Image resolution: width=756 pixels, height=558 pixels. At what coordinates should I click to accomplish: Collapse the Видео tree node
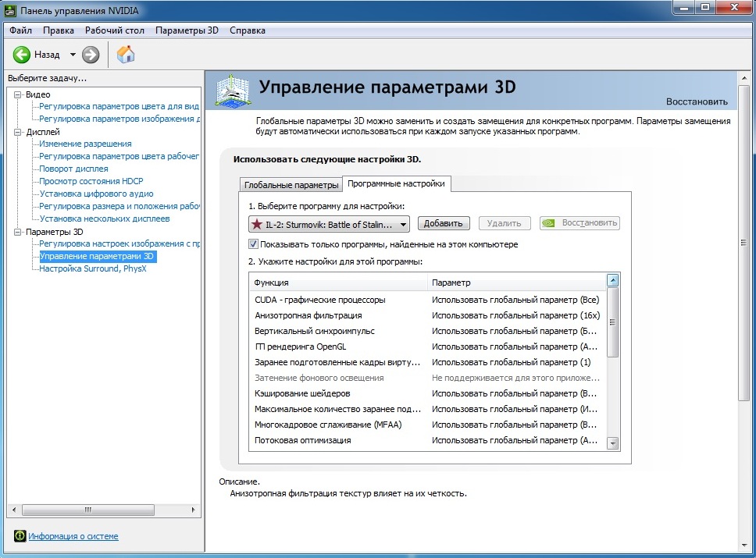click(19, 94)
